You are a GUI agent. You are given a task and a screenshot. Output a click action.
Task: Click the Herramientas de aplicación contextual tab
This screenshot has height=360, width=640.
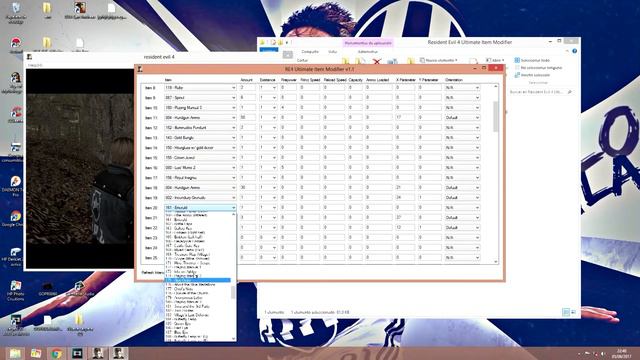click(368, 42)
